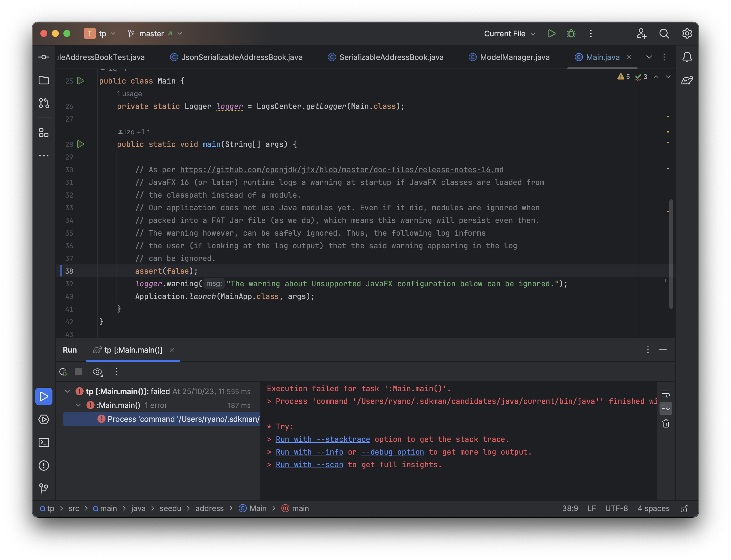731x560 pixels.
Task: Click the Debug bug icon in toolbar
Action: click(571, 34)
